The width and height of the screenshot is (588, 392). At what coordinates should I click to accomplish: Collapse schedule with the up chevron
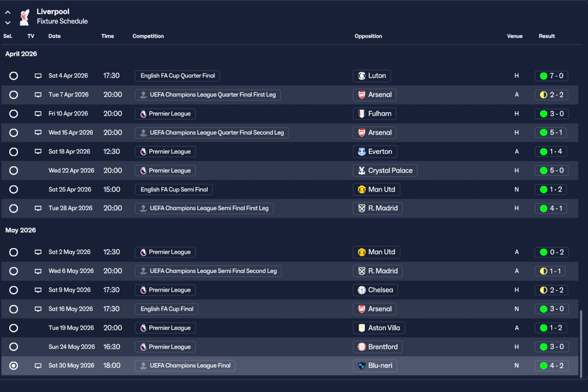click(x=8, y=12)
